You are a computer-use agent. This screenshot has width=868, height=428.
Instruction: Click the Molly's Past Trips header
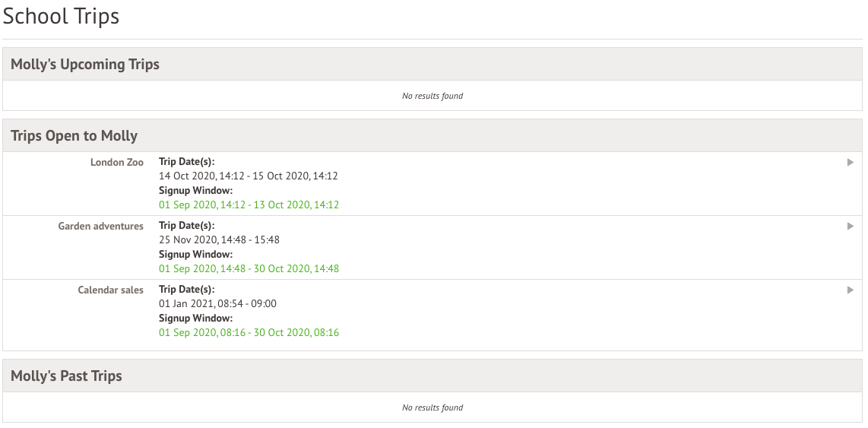coord(66,376)
